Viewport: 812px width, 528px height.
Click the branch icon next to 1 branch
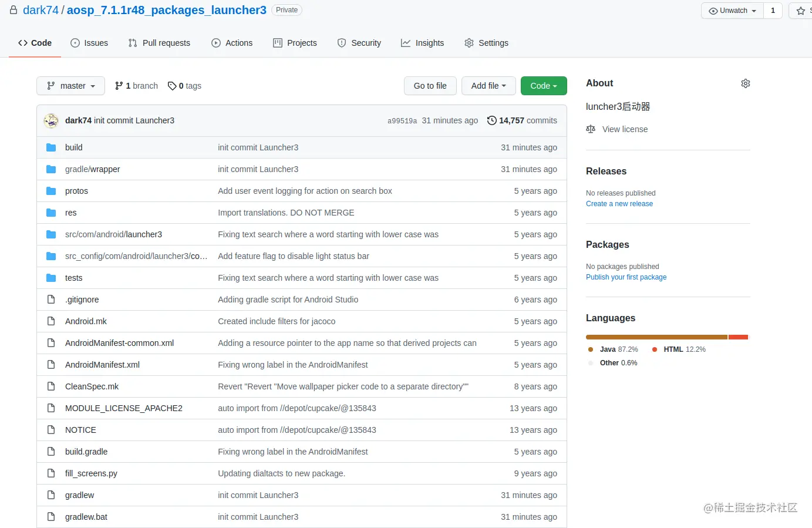(119, 86)
